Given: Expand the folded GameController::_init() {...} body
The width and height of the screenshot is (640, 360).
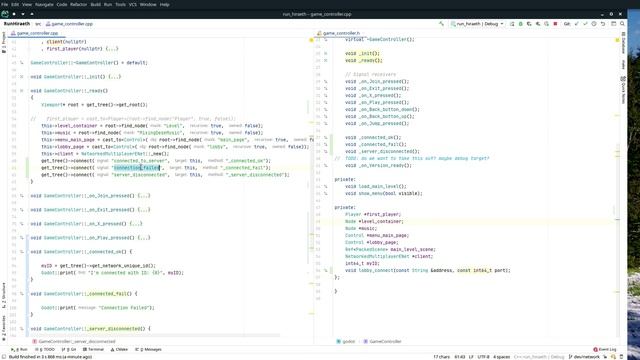Looking at the screenshot, I should click(x=115, y=77).
